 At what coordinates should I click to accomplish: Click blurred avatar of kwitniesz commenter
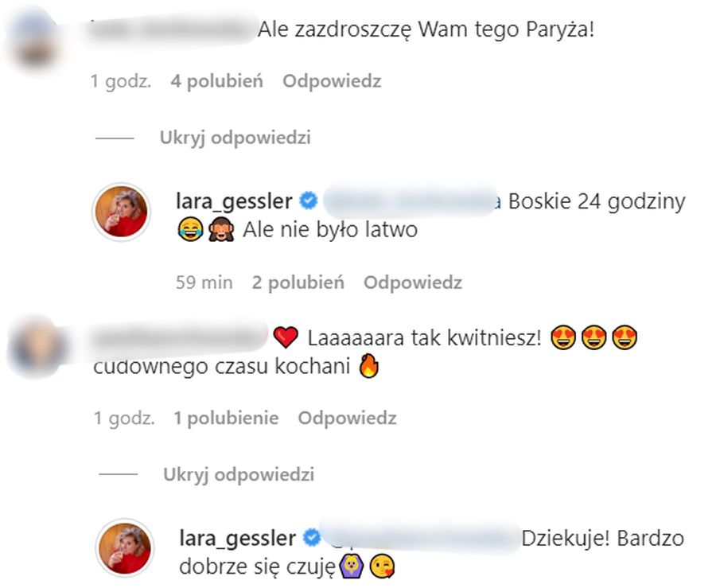[37, 346]
